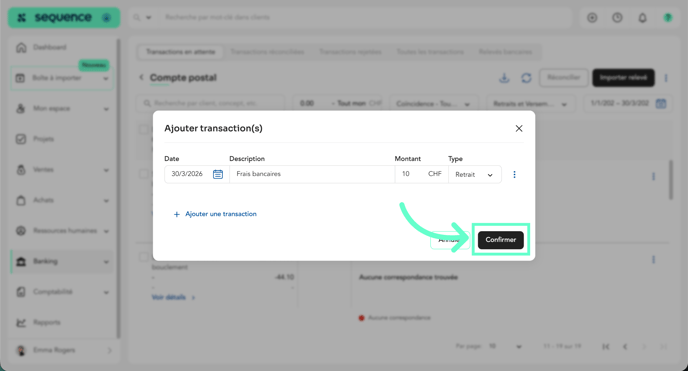Click the Description field with Frais bancaires
Viewport: 688px width, 371px height.
click(312, 174)
